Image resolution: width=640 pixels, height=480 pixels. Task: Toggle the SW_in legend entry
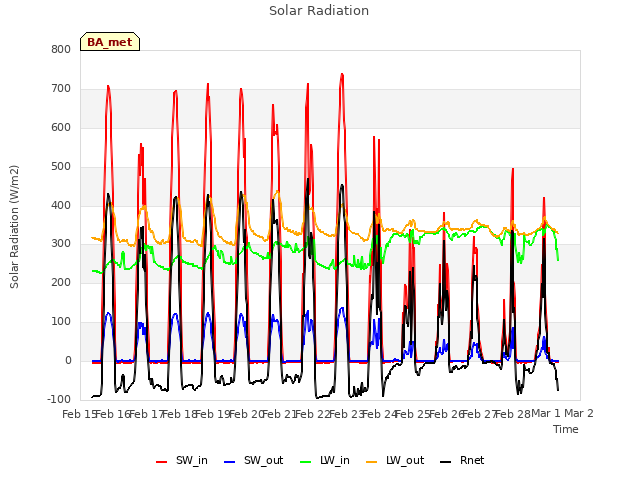click(182, 460)
